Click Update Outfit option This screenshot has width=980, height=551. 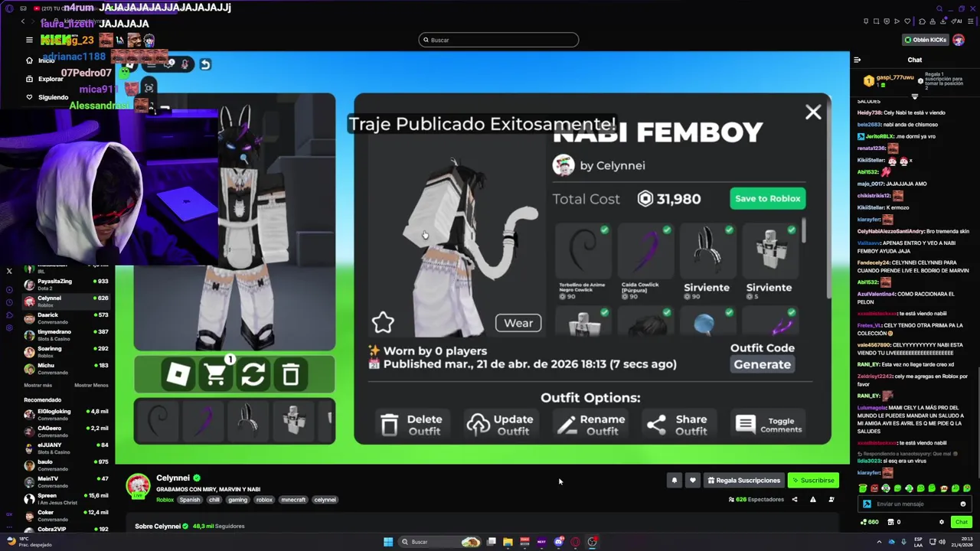pyautogui.click(x=500, y=425)
